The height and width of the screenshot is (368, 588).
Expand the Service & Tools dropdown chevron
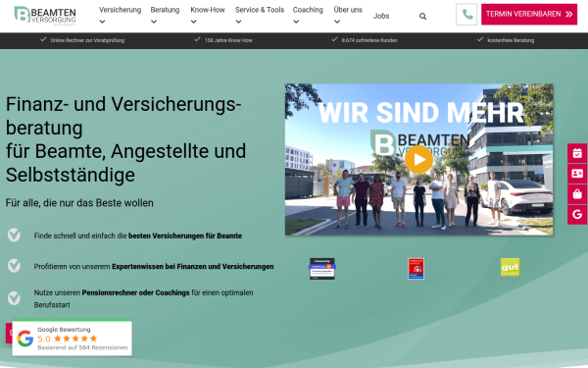click(x=238, y=22)
